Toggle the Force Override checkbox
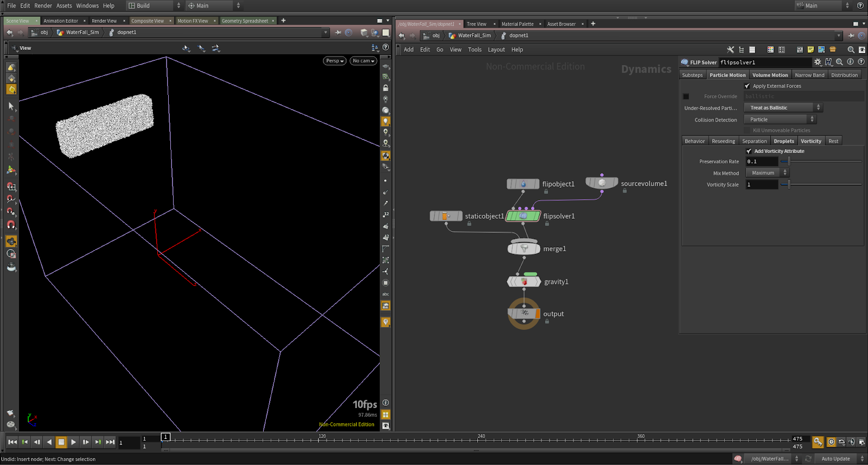The height and width of the screenshot is (465, 868). [x=686, y=97]
